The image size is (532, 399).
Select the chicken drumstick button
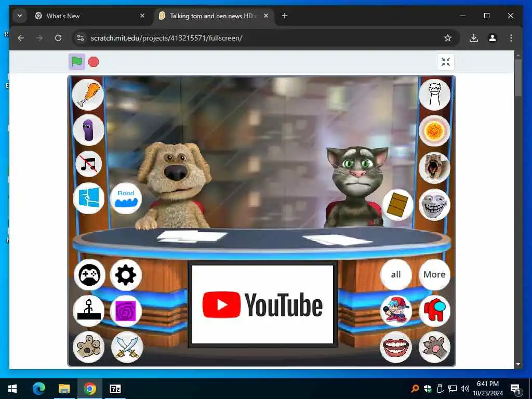click(88, 95)
